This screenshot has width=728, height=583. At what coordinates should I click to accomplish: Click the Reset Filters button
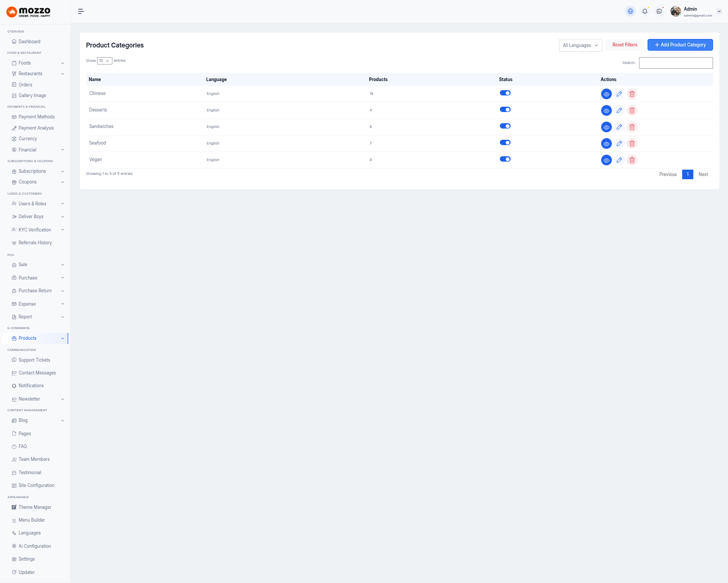(x=625, y=45)
